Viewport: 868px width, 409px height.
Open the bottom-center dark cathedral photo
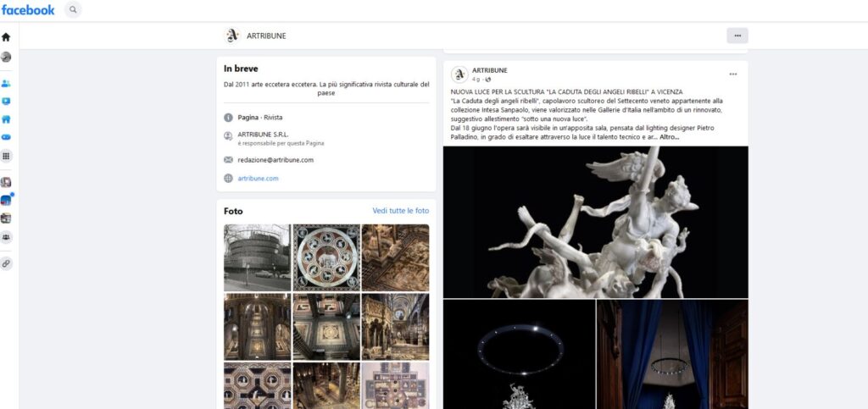click(326, 386)
